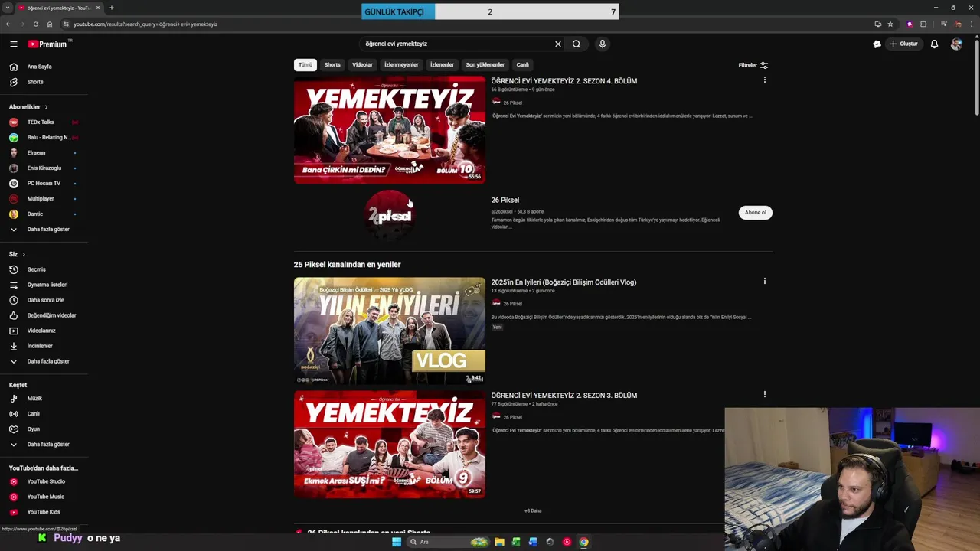Select the Videolar filter chip
The width and height of the screenshot is (980, 551).
[x=362, y=65]
